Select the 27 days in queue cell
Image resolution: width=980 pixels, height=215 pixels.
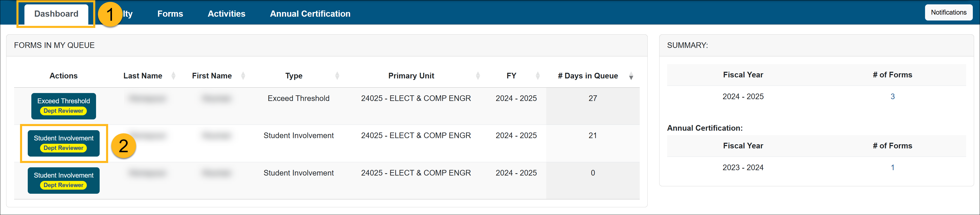[x=593, y=98]
